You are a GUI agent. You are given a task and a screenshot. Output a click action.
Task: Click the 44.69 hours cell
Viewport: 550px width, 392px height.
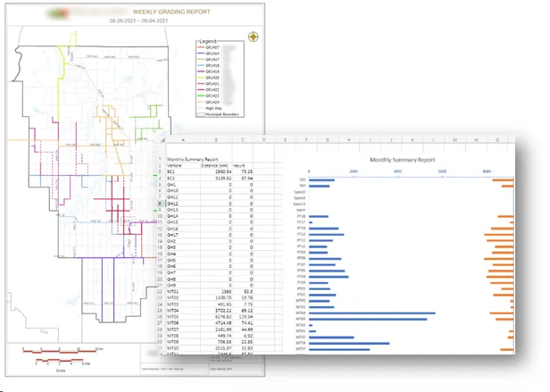click(x=243, y=329)
